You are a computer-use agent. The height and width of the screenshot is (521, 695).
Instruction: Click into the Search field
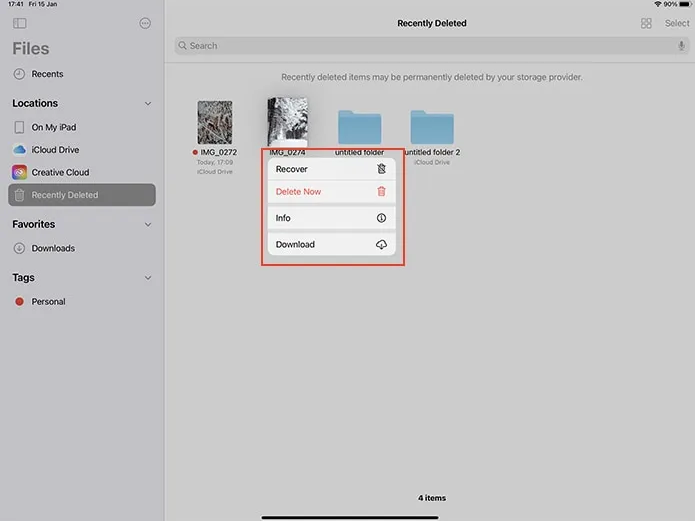pyautogui.click(x=432, y=46)
